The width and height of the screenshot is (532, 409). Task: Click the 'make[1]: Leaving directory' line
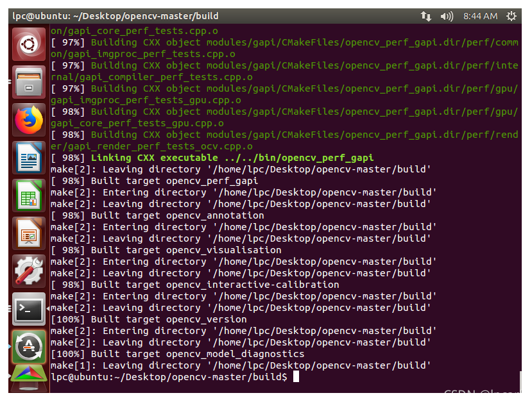coord(241,365)
